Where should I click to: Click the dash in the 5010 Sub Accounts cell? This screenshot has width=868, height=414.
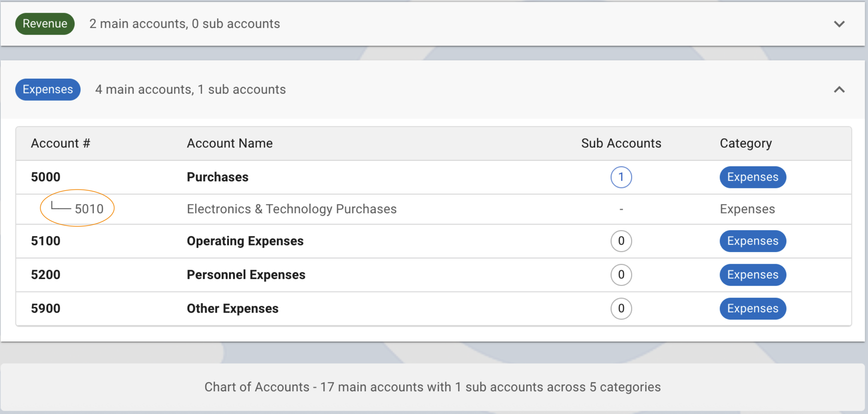621,209
